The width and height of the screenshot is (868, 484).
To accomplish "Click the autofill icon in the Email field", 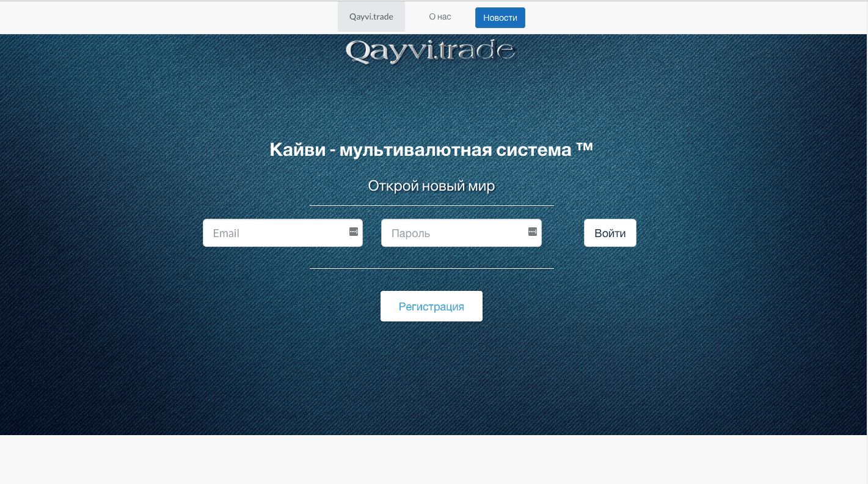I will point(352,231).
